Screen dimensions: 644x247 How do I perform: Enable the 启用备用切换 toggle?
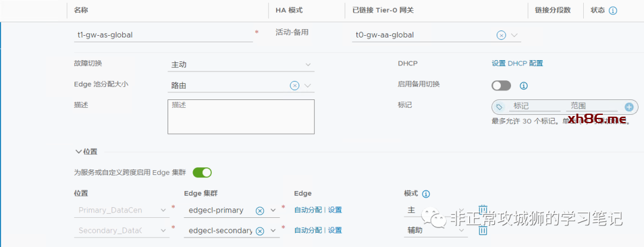pyautogui.click(x=501, y=86)
